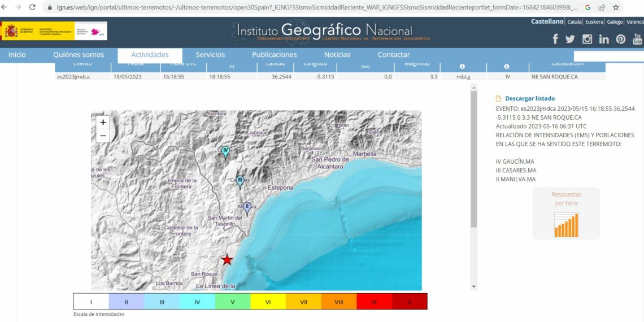This screenshot has height=322, width=644.
Task: Zoom out on the earthquake map
Action: coord(103,136)
